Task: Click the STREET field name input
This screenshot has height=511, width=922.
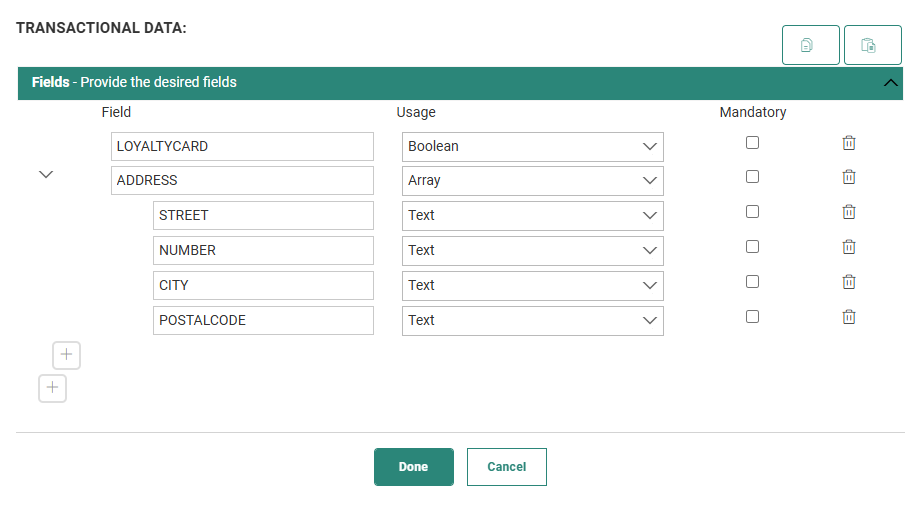Action: [x=262, y=216]
